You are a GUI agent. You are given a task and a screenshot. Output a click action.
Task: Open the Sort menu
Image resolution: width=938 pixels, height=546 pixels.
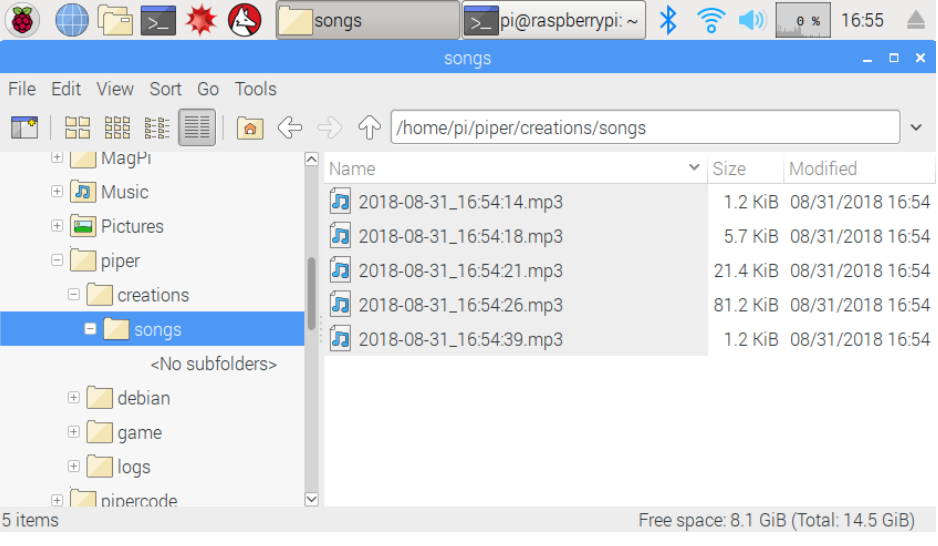point(165,89)
